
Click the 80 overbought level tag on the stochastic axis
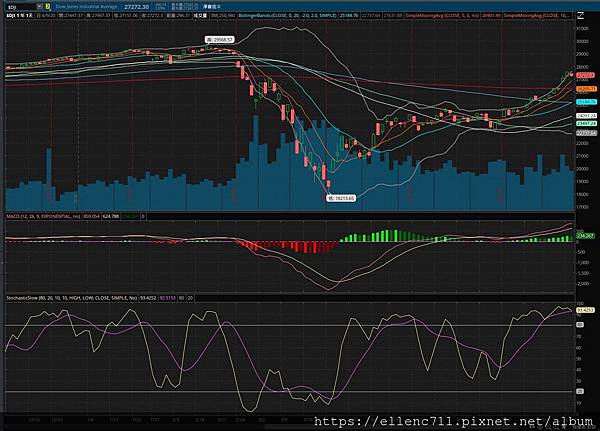point(580,325)
